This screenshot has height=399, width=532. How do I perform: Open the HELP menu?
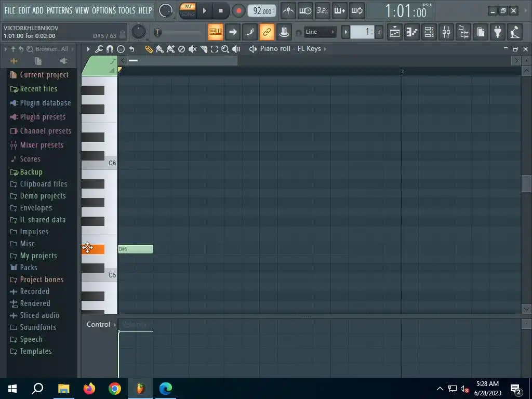(x=145, y=10)
